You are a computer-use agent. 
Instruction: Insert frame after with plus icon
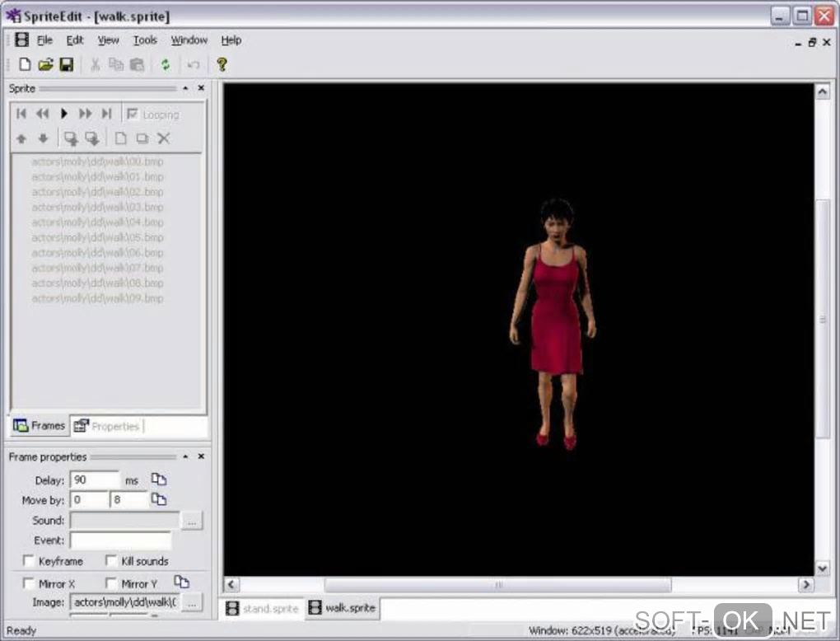[x=92, y=138]
